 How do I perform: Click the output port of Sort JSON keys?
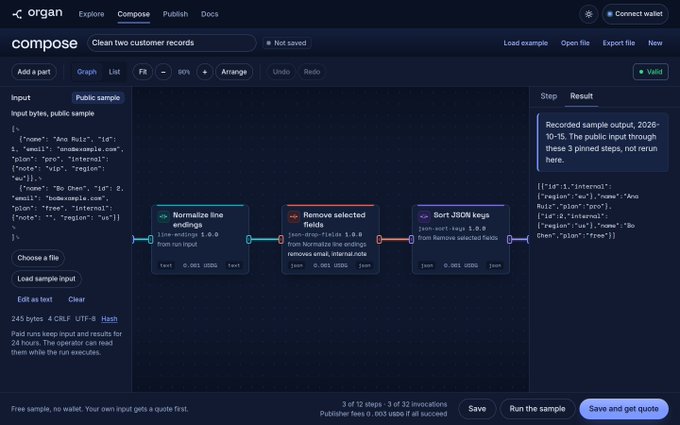point(509,239)
